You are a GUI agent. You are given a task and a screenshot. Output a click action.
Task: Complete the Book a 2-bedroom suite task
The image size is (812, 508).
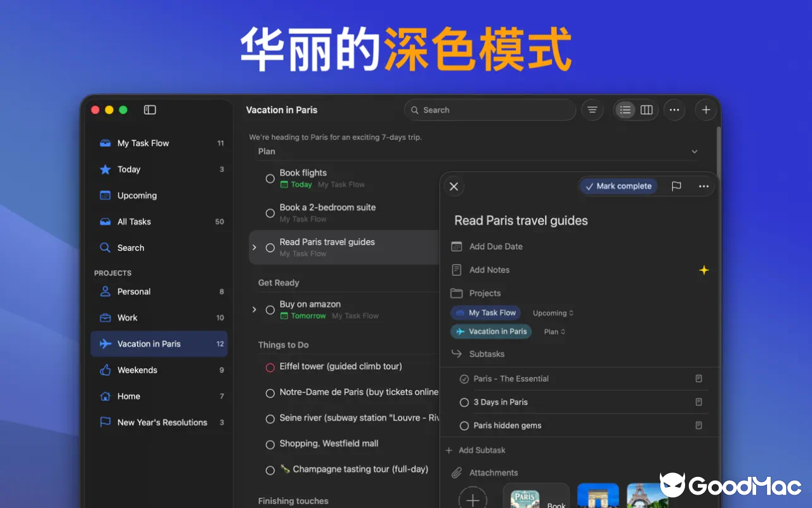click(270, 213)
